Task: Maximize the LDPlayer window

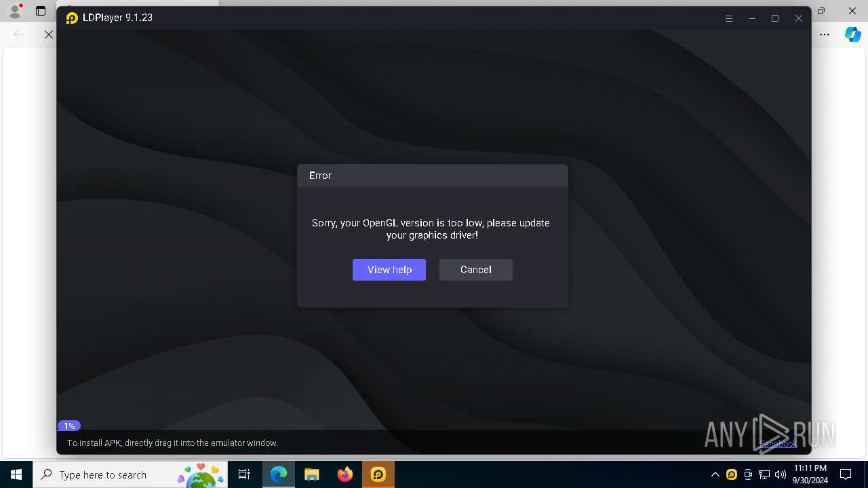Action: pyautogui.click(x=775, y=19)
